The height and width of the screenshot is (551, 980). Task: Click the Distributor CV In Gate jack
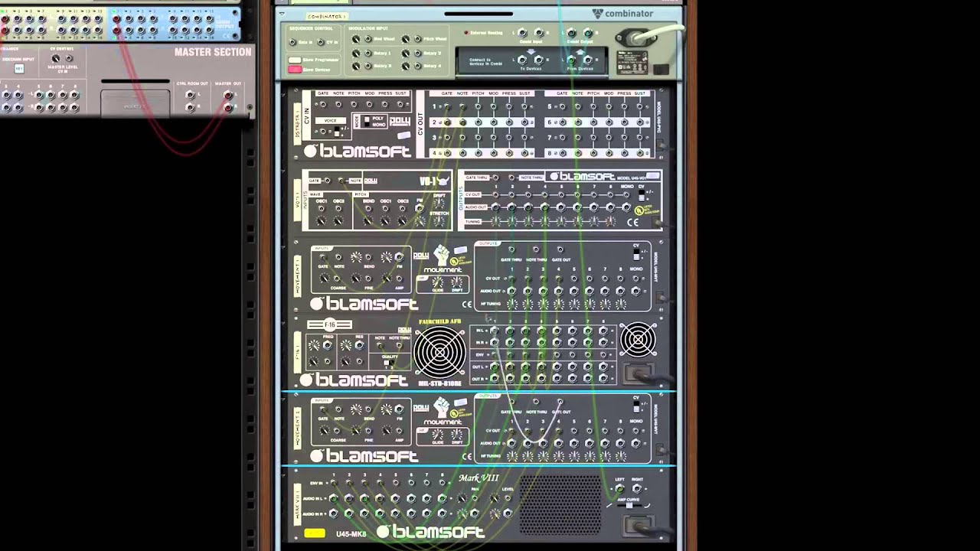[x=322, y=104]
